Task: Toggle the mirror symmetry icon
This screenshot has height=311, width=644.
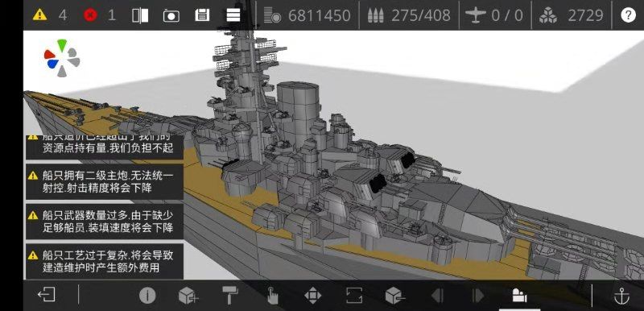Action: tap(140, 15)
